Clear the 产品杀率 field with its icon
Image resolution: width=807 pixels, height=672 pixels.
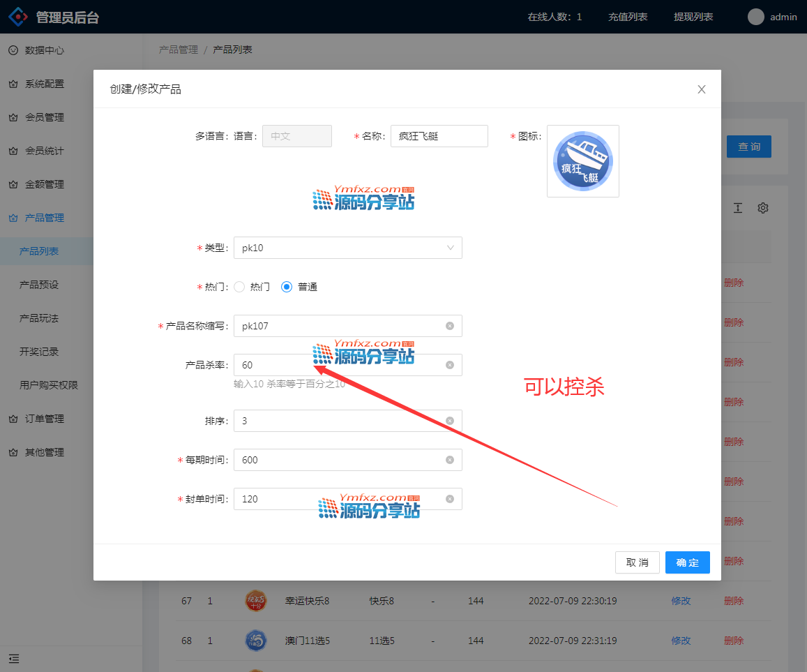tap(450, 365)
